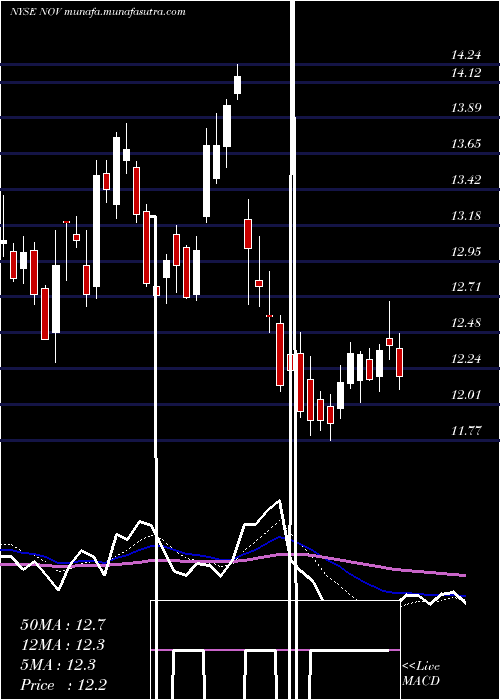Click the 50MA : 12.7 reading
The height and width of the screenshot is (700, 500).
point(62,625)
